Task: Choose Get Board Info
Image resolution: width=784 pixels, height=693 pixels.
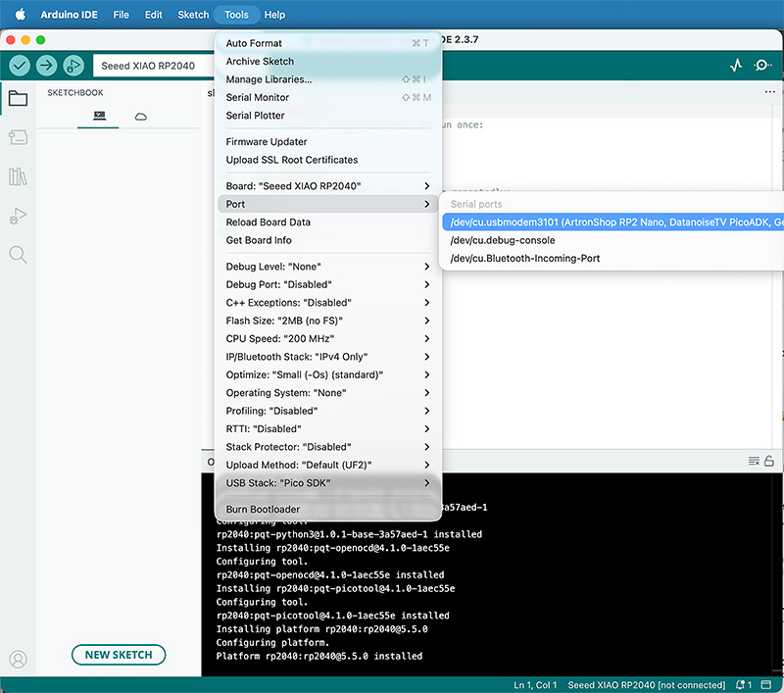Action: [328, 240]
